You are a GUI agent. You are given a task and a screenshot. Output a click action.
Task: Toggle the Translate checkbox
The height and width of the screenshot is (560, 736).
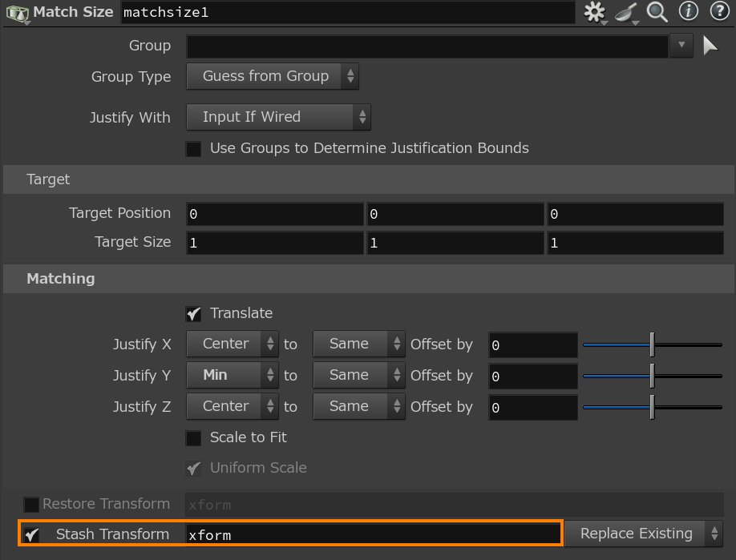(193, 313)
